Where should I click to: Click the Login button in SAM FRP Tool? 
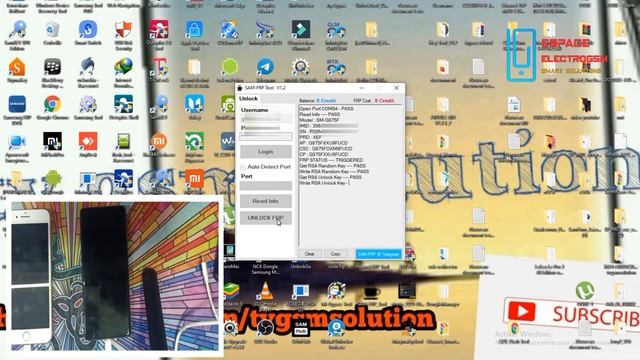tap(266, 151)
